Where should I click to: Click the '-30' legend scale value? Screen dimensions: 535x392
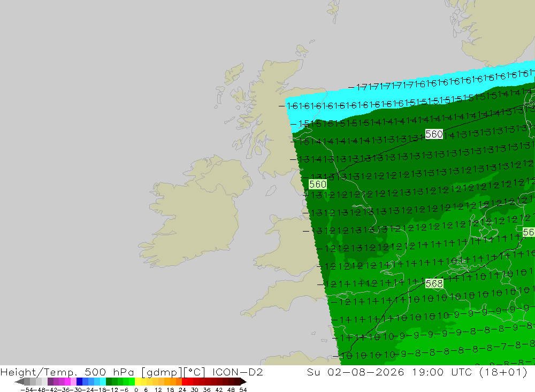point(76,390)
